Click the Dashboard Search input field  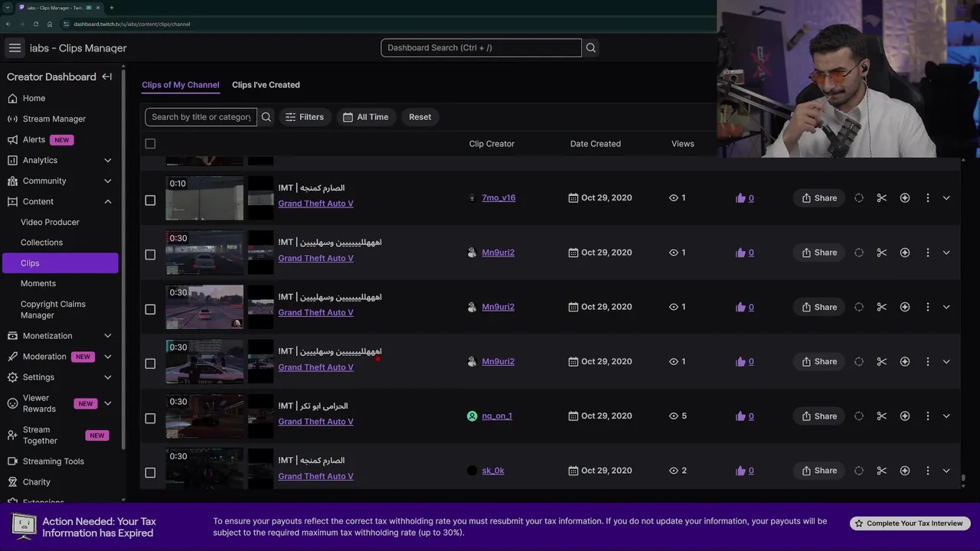(481, 47)
